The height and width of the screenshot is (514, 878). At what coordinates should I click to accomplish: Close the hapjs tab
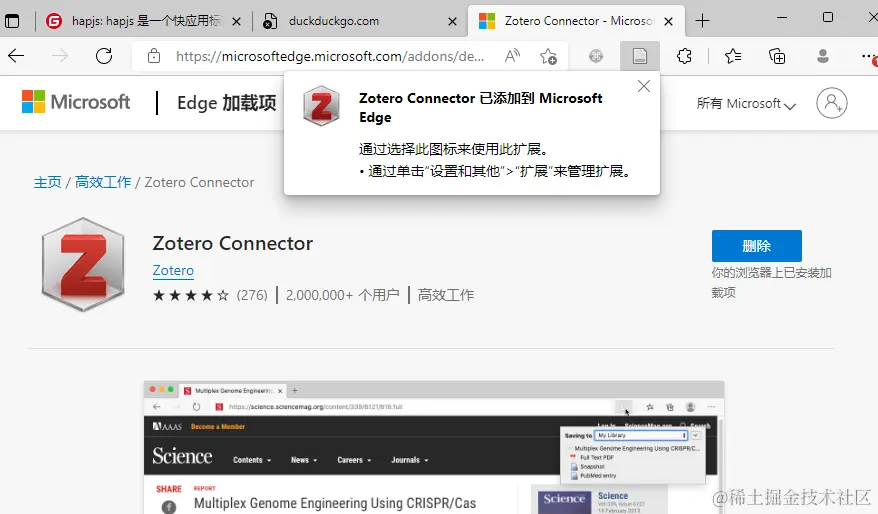236,21
